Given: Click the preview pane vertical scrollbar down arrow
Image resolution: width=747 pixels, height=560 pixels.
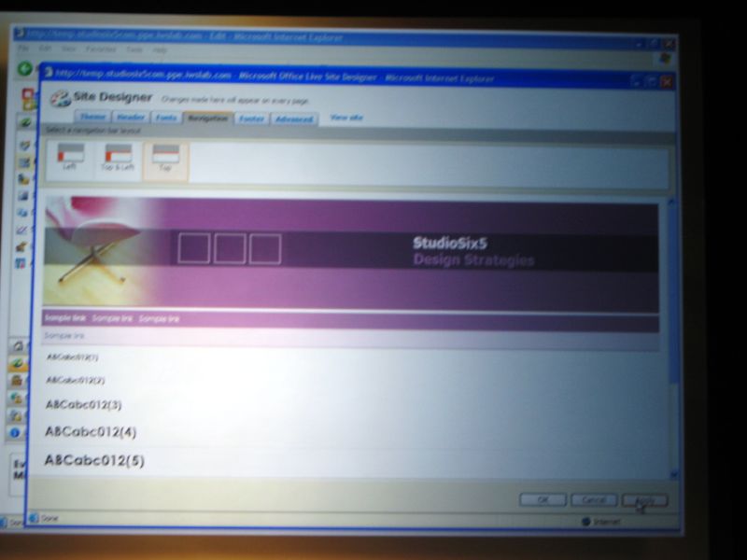Looking at the screenshot, I should coord(672,472).
